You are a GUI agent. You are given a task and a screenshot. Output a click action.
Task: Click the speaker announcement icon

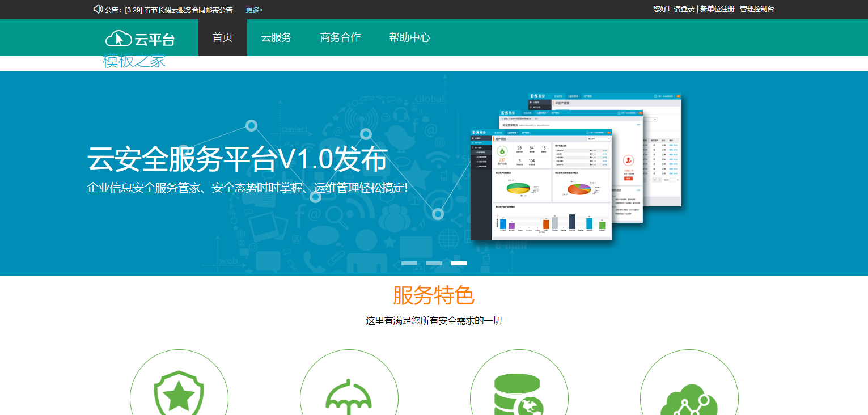[x=98, y=9]
